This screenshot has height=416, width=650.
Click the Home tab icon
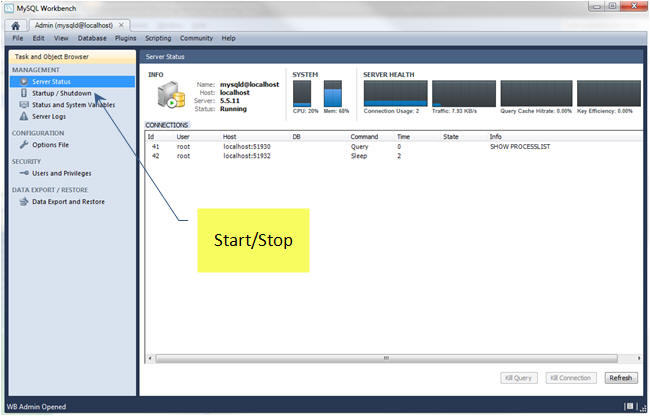15,26
